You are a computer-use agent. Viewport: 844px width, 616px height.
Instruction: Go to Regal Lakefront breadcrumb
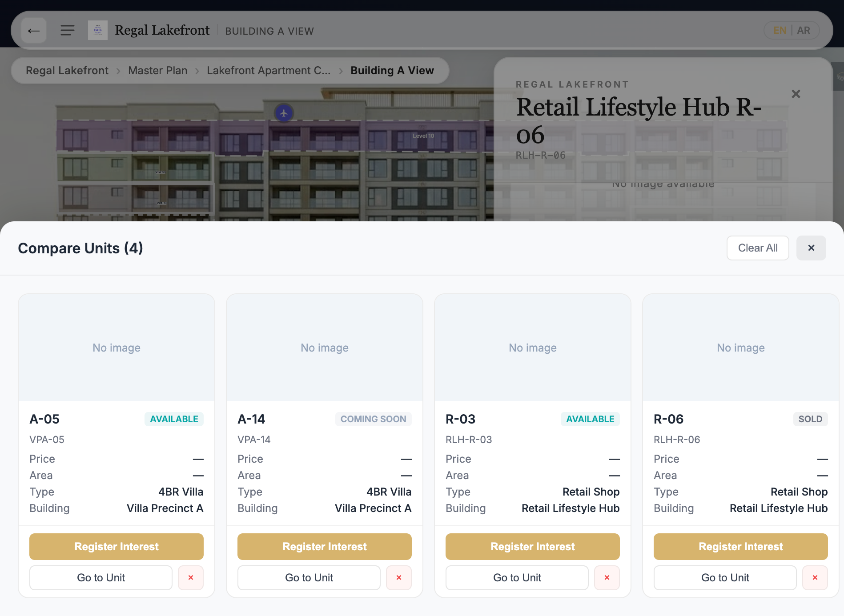67,71
